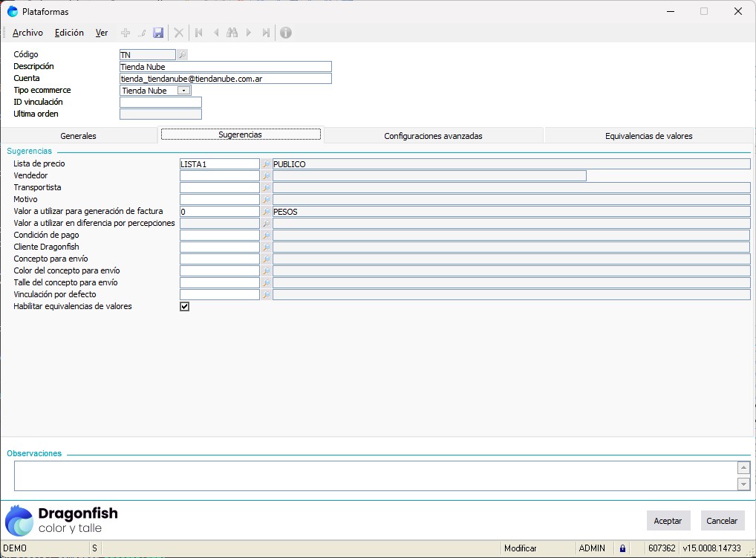Switch to Equivalencias de valores tab

coord(648,136)
